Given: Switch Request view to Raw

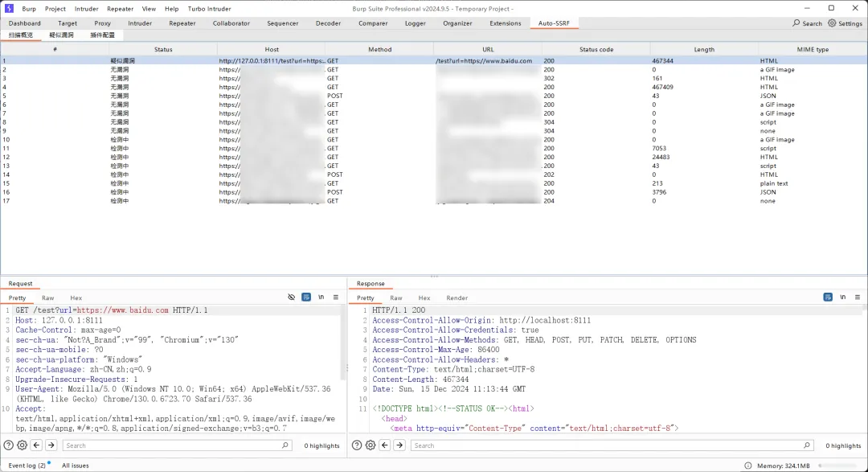Looking at the screenshot, I should click(x=48, y=298).
